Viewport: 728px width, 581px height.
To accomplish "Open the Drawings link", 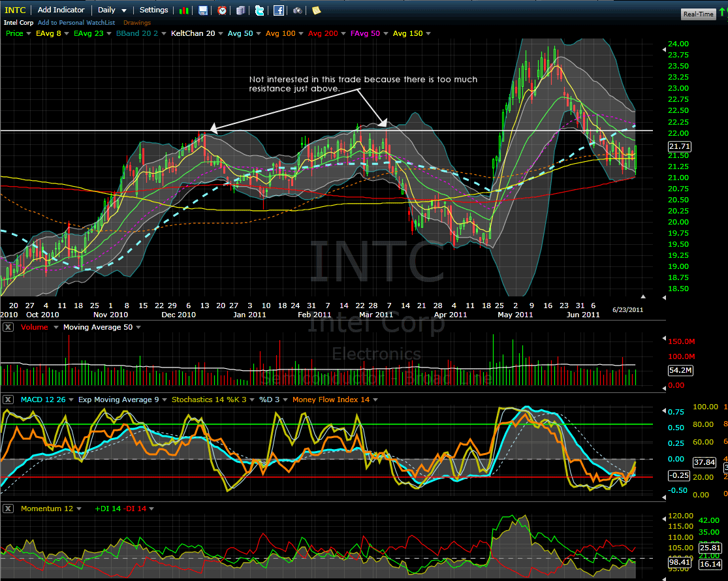I will click(x=137, y=22).
